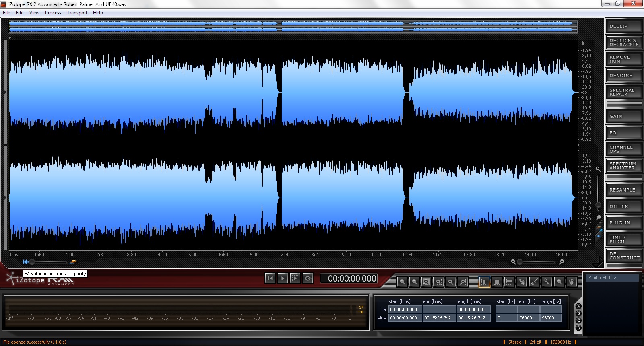The image size is (644, 346).
Task: Click the horizontal zoom in toolbar icon
Action: pyautogui.click(x=402, y=282)
